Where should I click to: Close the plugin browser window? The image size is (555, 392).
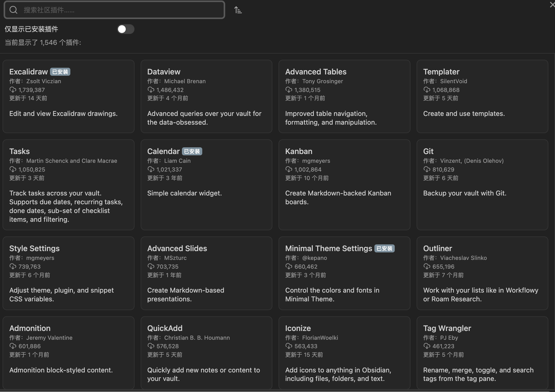[552, 5]
